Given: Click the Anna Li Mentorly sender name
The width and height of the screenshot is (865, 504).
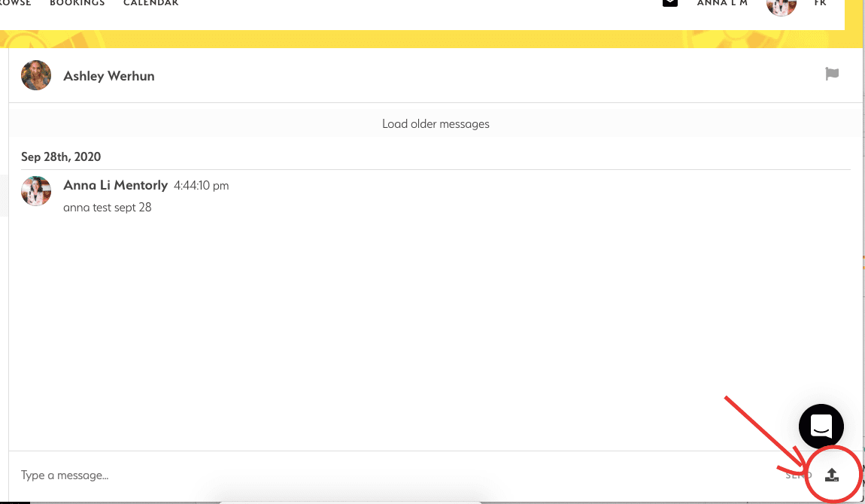Looking at the screenshot, I should coord(115,185).
